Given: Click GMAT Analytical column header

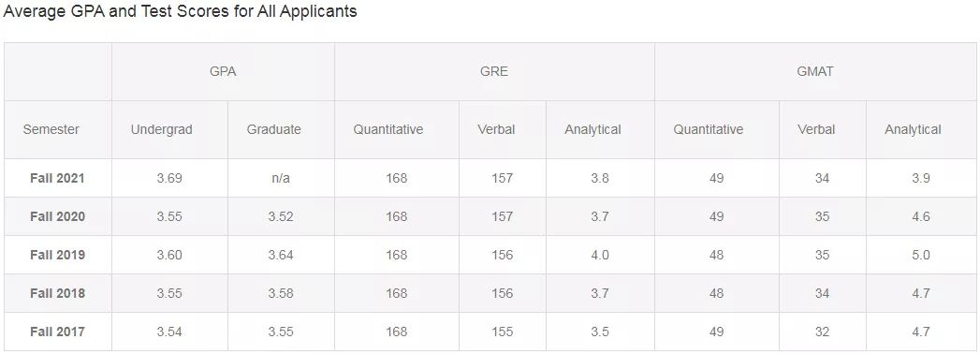Looking at the screenshot, I should (913, 129).
